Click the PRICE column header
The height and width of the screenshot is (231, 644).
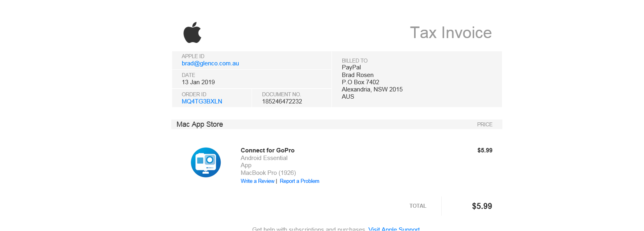[x=485, y=124]
